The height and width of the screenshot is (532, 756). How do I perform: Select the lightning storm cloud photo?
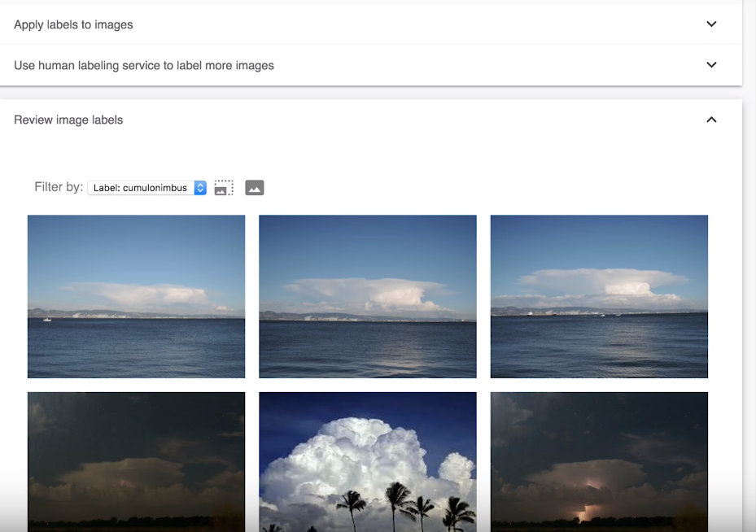(599, 461)
